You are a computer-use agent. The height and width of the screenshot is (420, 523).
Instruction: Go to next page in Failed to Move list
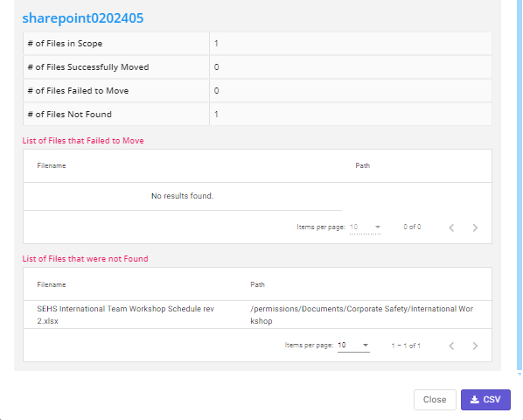[475, 227]
